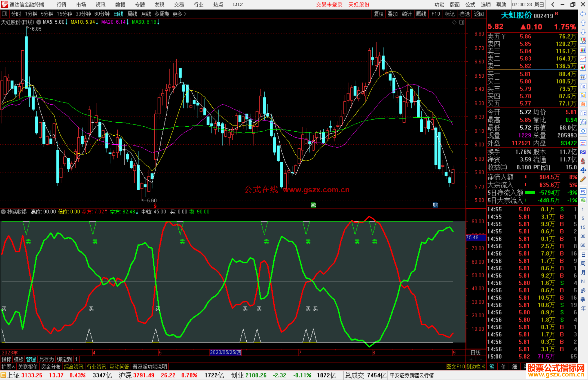Viewport: 588px width, 380px height.
Task: Expand the 更多 period options
Action: pos(179,14)
